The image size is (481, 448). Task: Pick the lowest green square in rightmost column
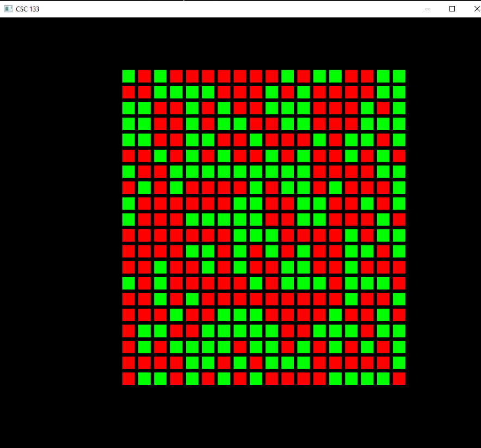pos(399,363)
